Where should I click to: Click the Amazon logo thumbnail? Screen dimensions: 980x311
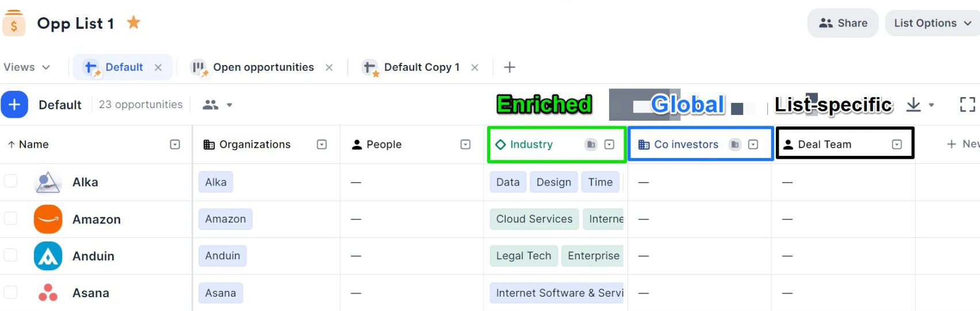[x=48, y=219]
